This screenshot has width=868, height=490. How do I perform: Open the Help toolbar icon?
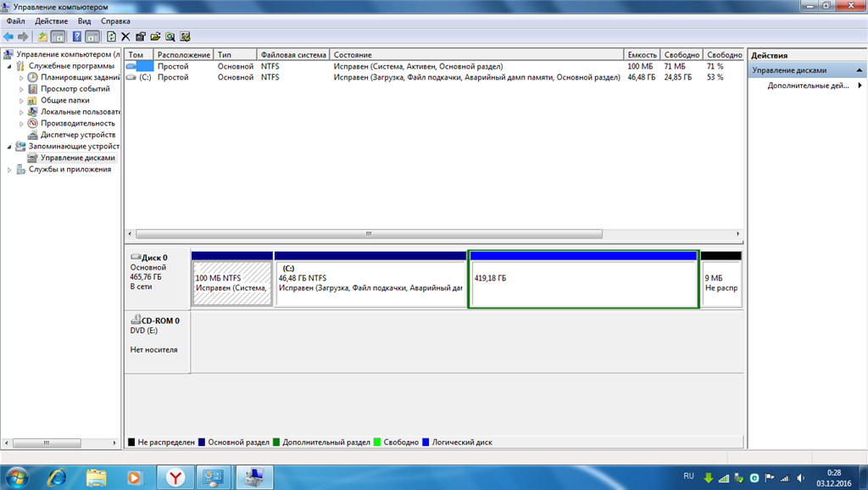(77, 37)
